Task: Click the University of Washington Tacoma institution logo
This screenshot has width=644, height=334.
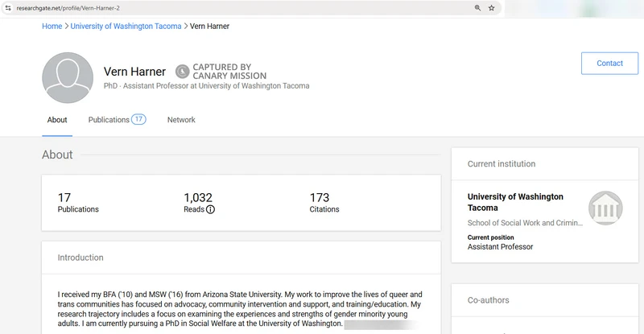Action: point(605,208)
